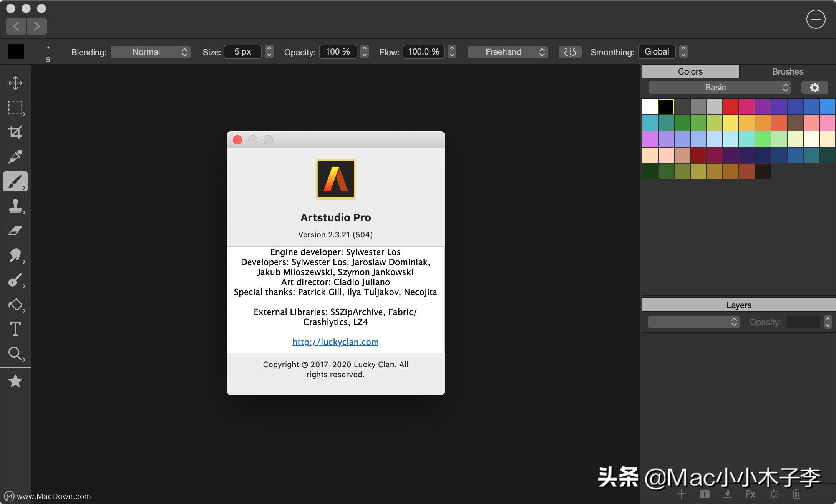Screen dimensions: 836x504
Task: Select the Clone Stamp tool
Action: [x=16, y=206]
